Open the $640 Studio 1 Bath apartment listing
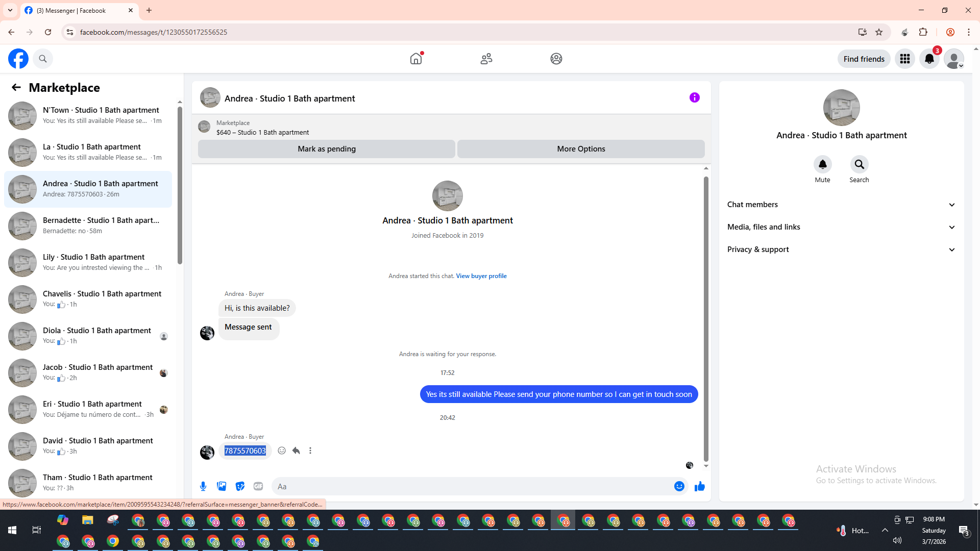Screen dimensions: 980x551 click(262, 132)
